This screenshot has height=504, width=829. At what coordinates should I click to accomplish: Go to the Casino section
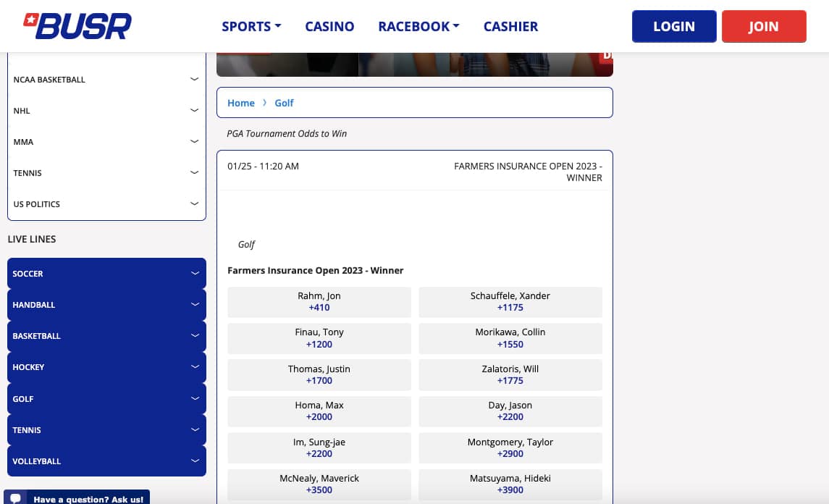(329, 27)
